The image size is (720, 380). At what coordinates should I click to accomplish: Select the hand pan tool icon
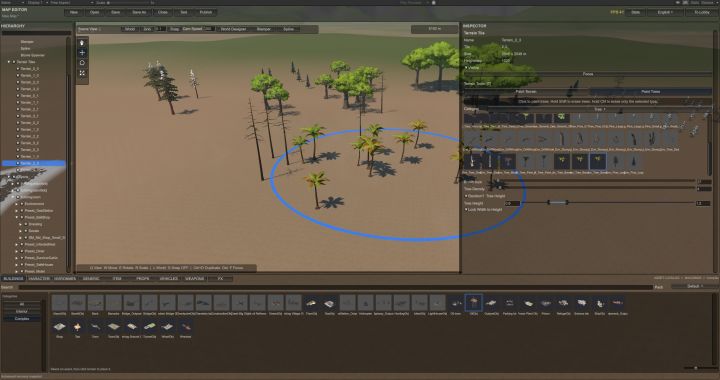pyautogui.click(x=82, y=42)
